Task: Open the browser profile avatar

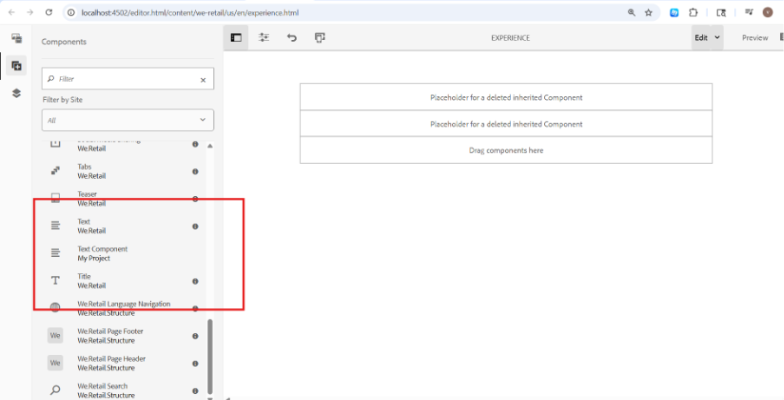Action: pos(768,12)
